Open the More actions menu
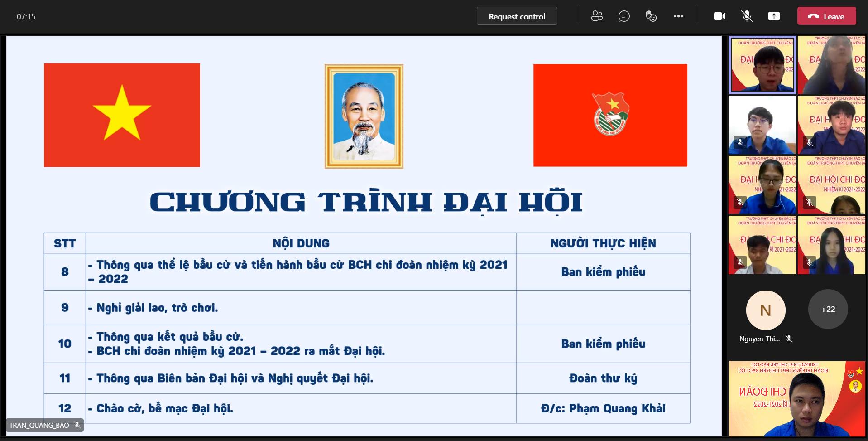The width and height of the screenshot is (868, 441). tap(678, 16)
